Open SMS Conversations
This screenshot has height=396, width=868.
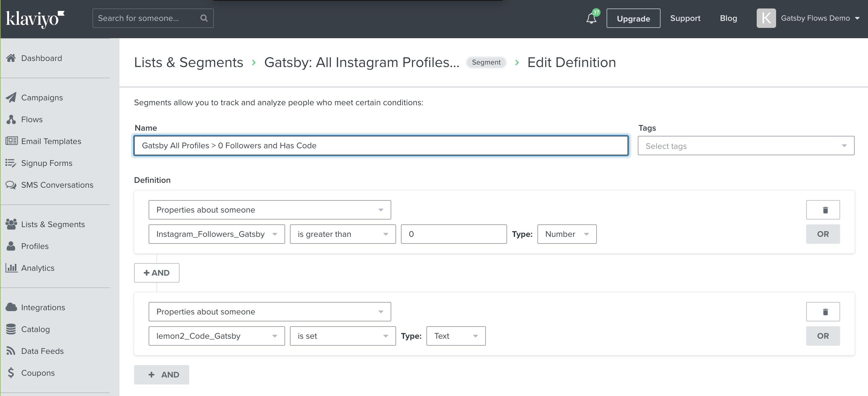click(57, 185)
